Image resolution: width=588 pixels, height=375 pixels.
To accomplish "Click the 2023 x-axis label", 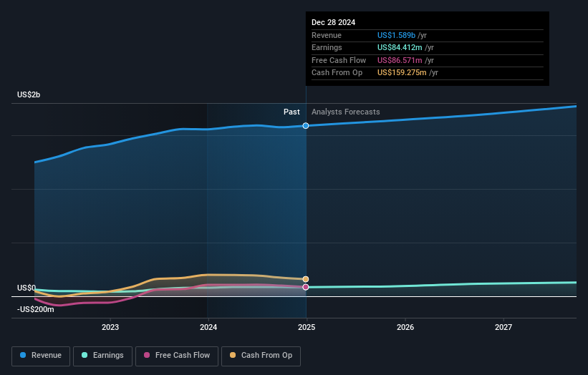I will [x=110, y=327].
